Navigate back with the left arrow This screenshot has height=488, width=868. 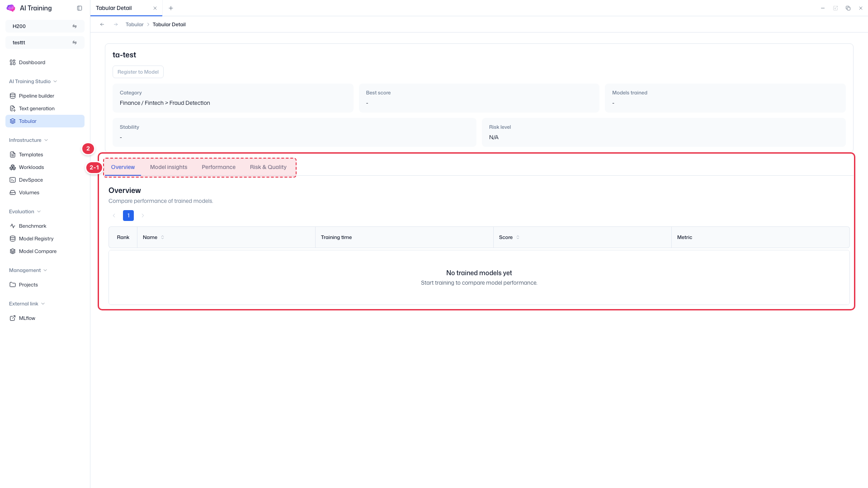(102, 24)
